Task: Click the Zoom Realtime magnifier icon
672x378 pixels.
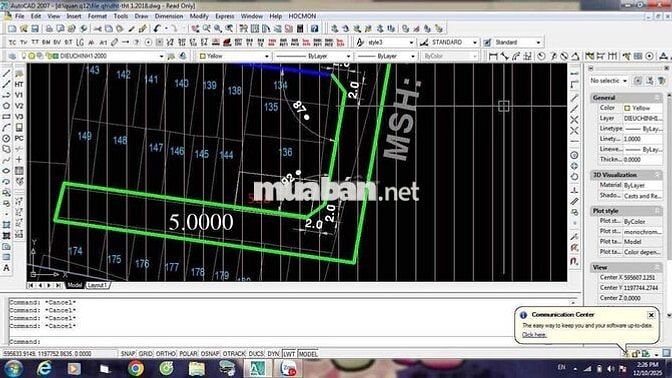Action: (x=207, y=29)
